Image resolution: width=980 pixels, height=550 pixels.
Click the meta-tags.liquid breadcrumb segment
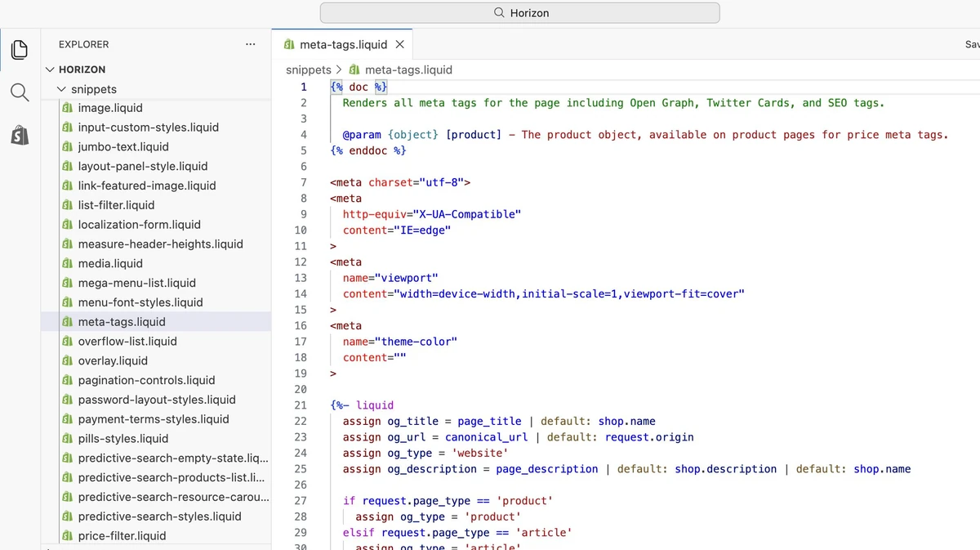pos(408,70)
